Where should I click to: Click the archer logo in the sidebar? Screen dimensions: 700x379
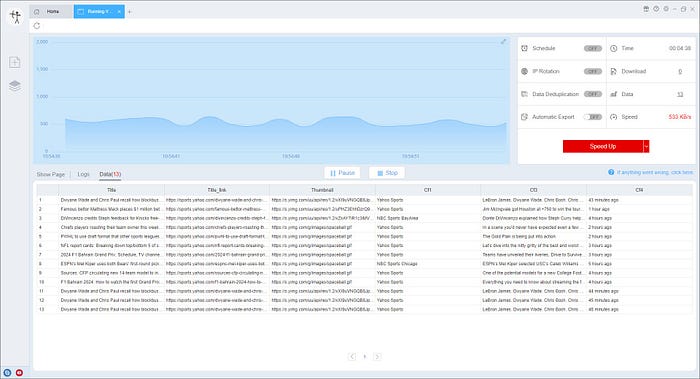[16, 17]
